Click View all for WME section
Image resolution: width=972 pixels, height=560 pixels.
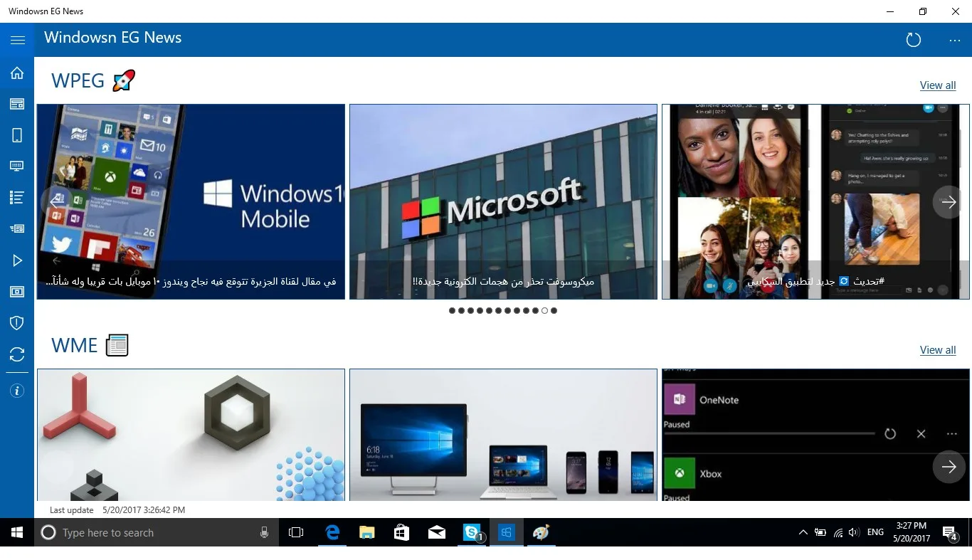click(x=938, y=350)
